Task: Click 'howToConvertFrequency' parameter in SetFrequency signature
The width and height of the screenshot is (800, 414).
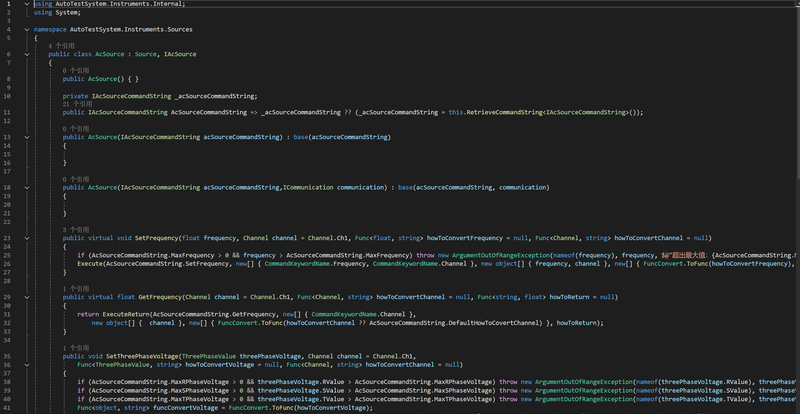Action: click(x=465, y=238)
